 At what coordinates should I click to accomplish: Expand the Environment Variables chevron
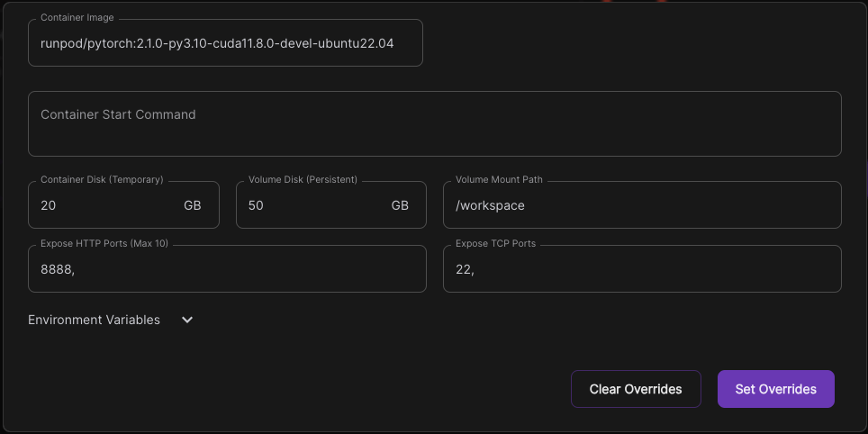[x=187, y=320]
